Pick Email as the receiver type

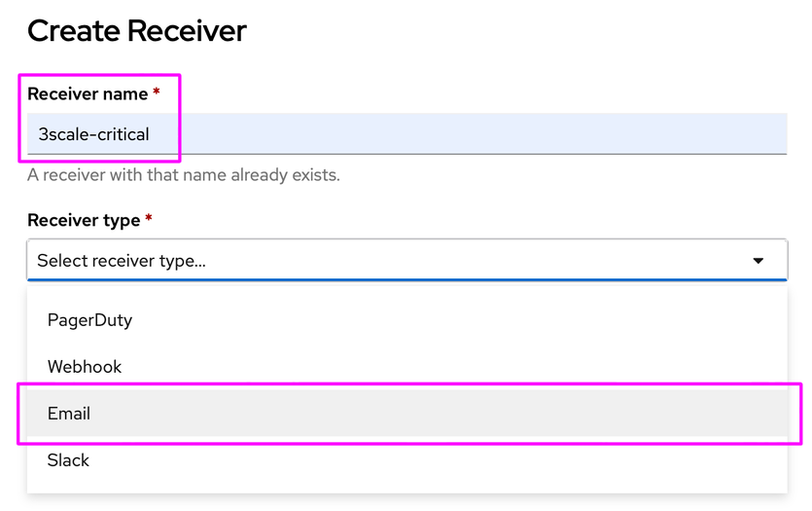(69, 414)
